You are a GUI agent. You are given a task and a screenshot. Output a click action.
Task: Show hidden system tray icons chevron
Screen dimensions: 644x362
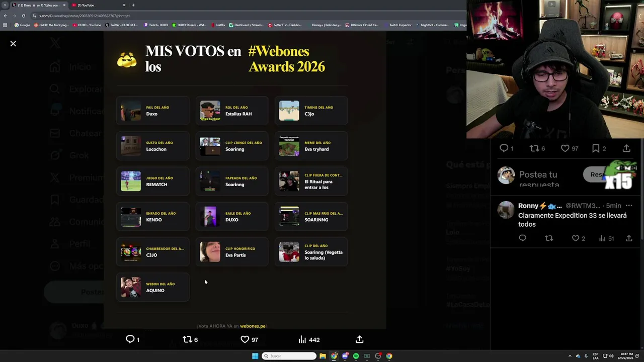570,356
